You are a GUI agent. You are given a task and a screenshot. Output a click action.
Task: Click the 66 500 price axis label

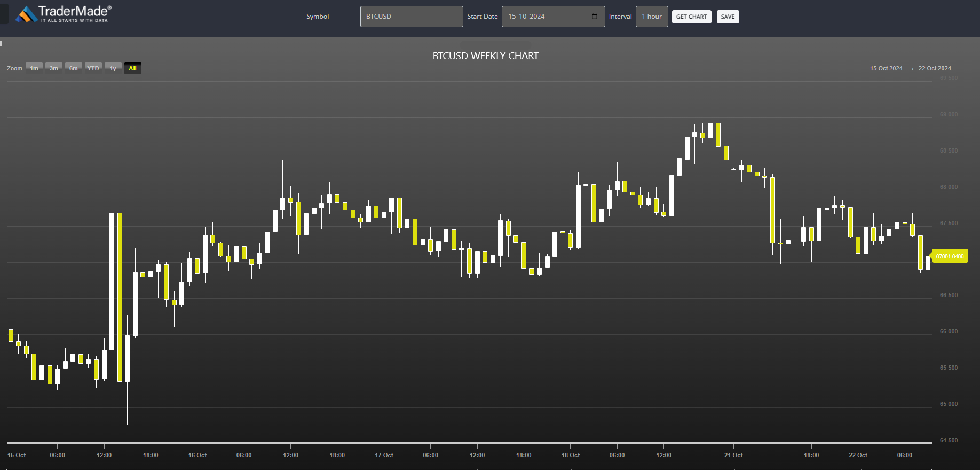[949, 295]
